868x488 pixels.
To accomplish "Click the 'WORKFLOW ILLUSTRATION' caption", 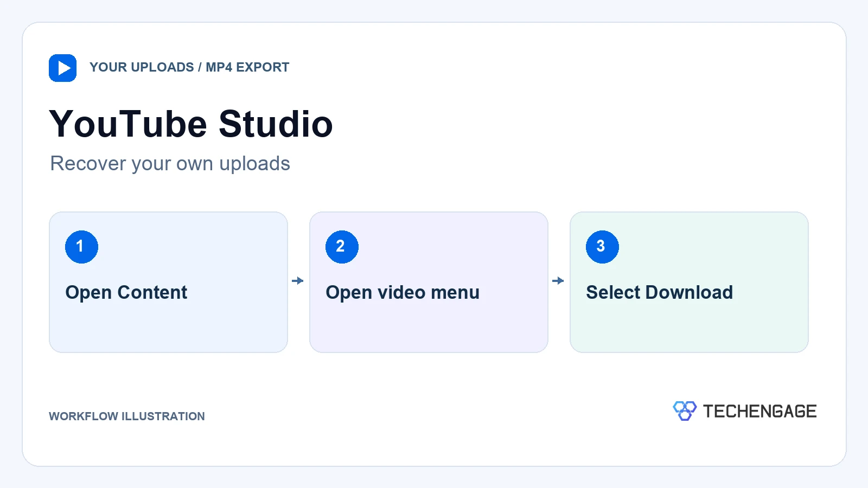I will [127, 416].
